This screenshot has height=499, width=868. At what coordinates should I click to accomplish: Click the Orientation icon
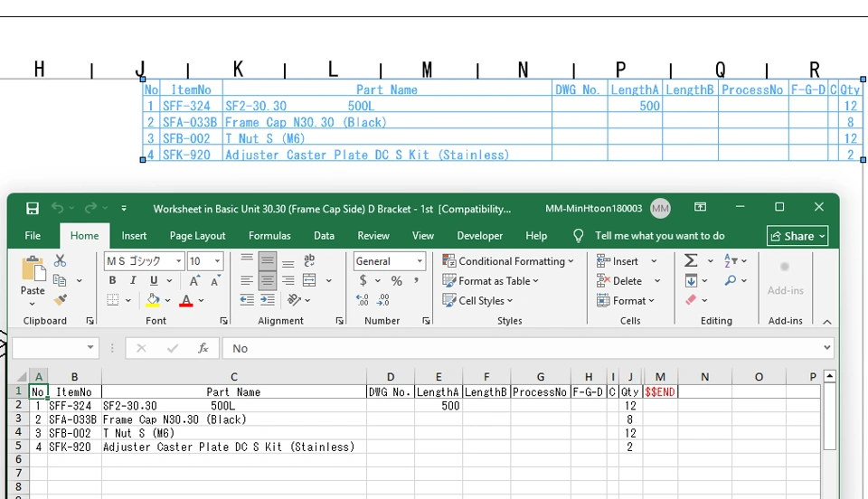294,300
